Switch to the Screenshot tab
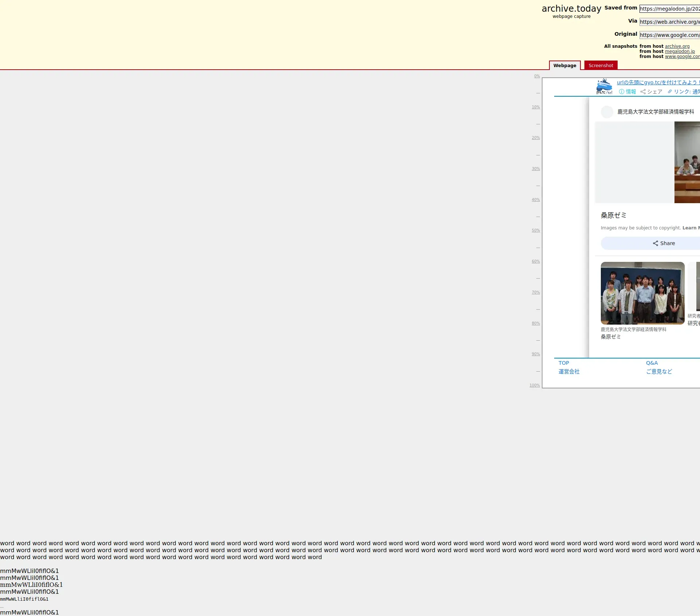 pyautogui.click(x=600, y=66)
